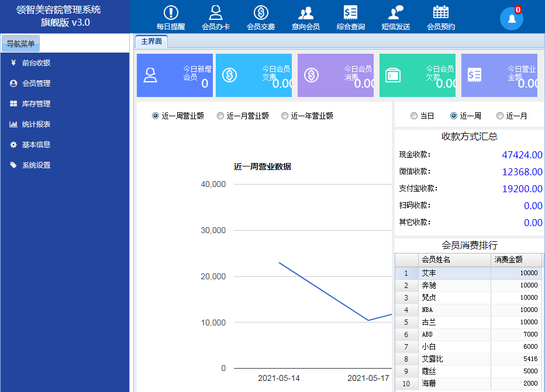Open the 统计报表 statistics section
Image resolution: width=545 pixels, height=392 pixels.
click(x=36, y=124)
